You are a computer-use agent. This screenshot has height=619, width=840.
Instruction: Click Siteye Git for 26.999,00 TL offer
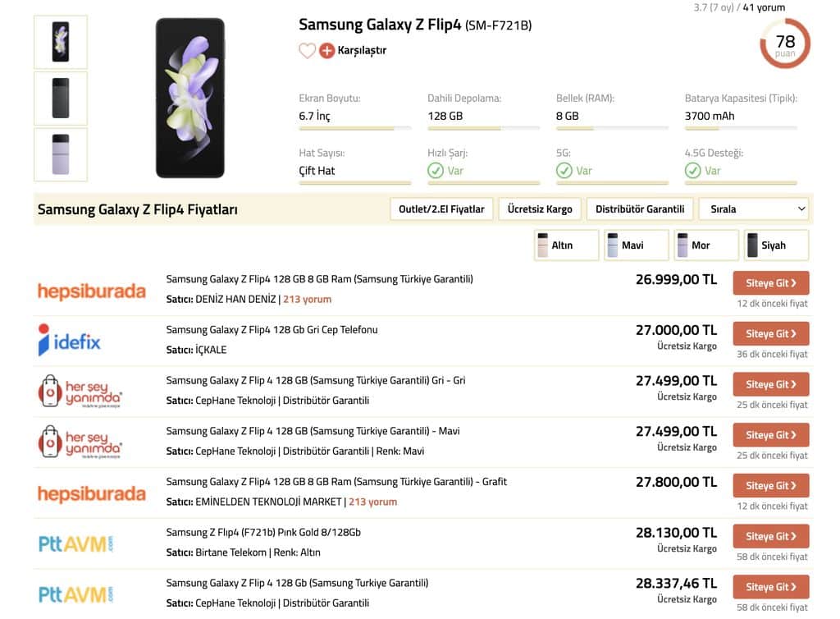coord(771,283)
